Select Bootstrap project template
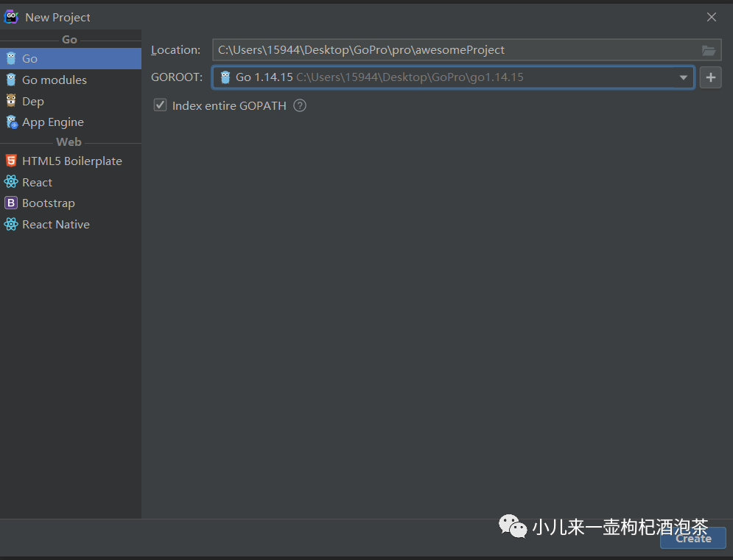Viewport: 733px width, 560px height. 71,203
